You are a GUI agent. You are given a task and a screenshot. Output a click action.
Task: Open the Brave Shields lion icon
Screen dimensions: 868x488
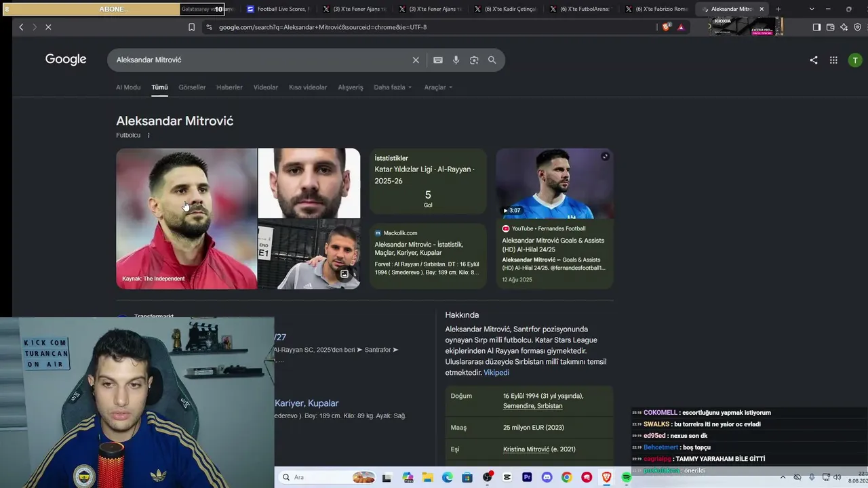pyautogui.click(x=666, y=27)
